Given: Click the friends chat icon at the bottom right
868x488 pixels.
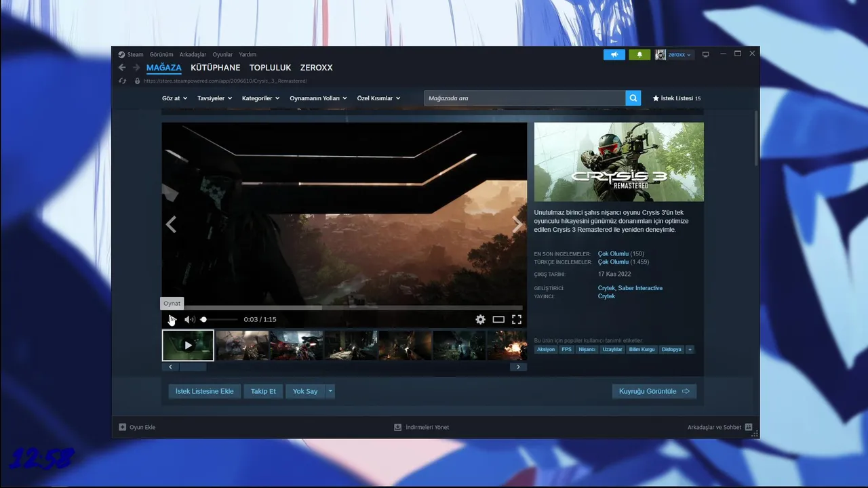Looking at the screenshot, I should click(749, 427).
